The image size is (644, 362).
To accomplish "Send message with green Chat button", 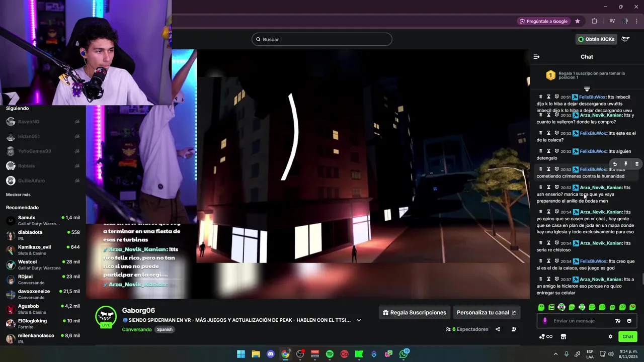I will 628,336.
